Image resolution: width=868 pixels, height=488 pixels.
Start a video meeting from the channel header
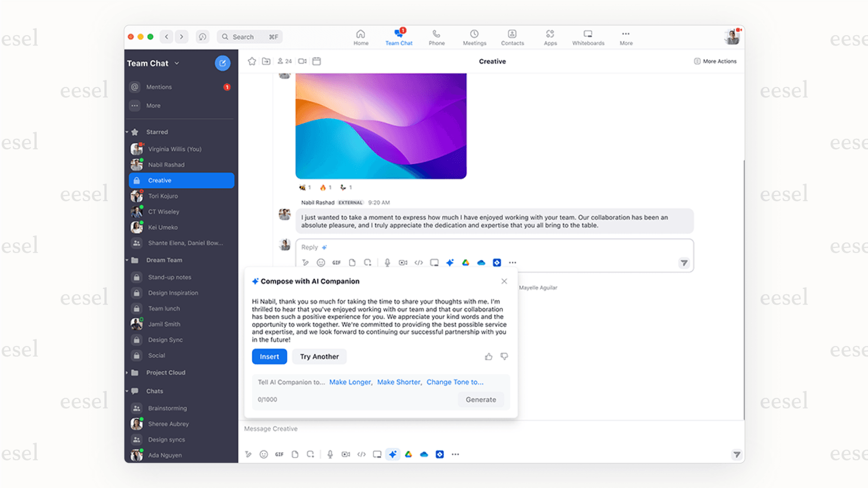pos(302,61)
